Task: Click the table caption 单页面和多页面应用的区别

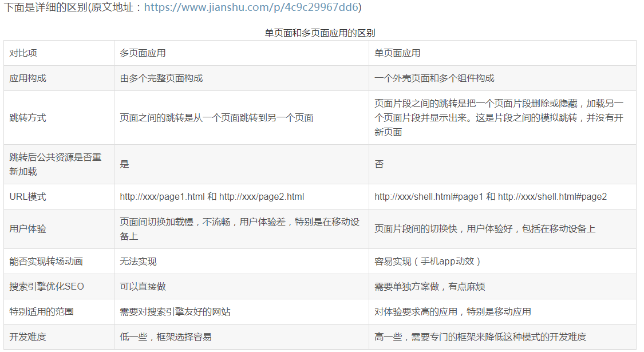Action: [319, 33]
